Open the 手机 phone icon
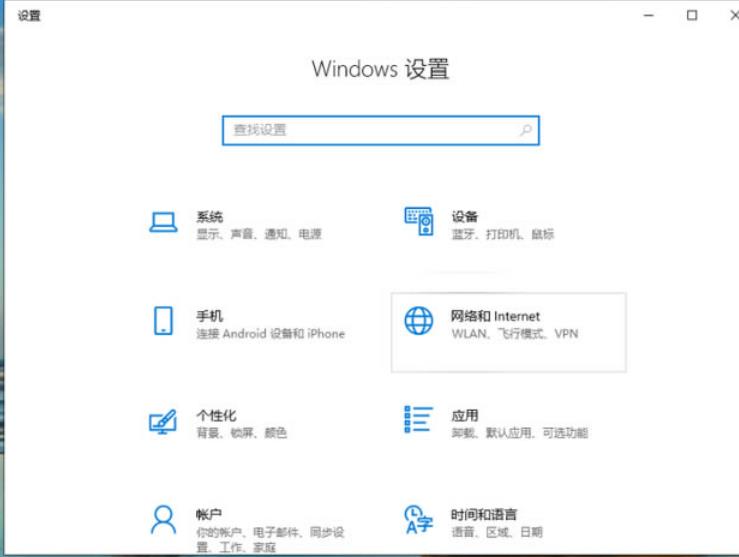The height and width of the screenshot is (557, 739). pyautogui.click(x=163, y=321)
